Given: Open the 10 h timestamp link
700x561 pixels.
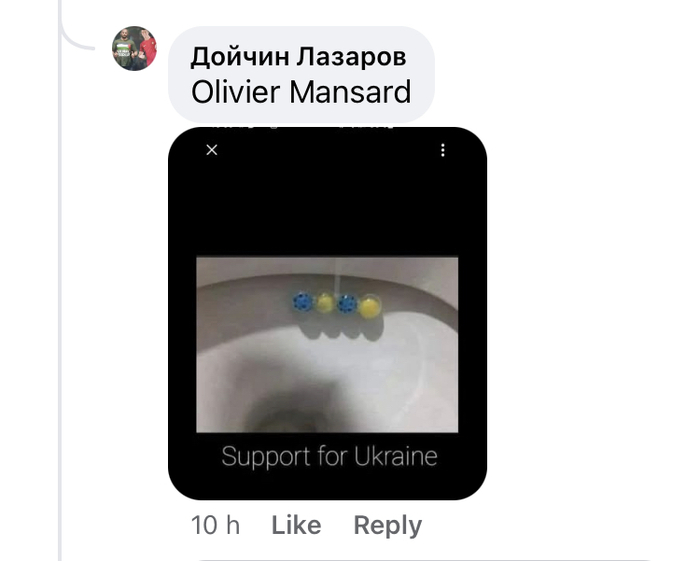Looking at the screenshot, I should point(215,525).
